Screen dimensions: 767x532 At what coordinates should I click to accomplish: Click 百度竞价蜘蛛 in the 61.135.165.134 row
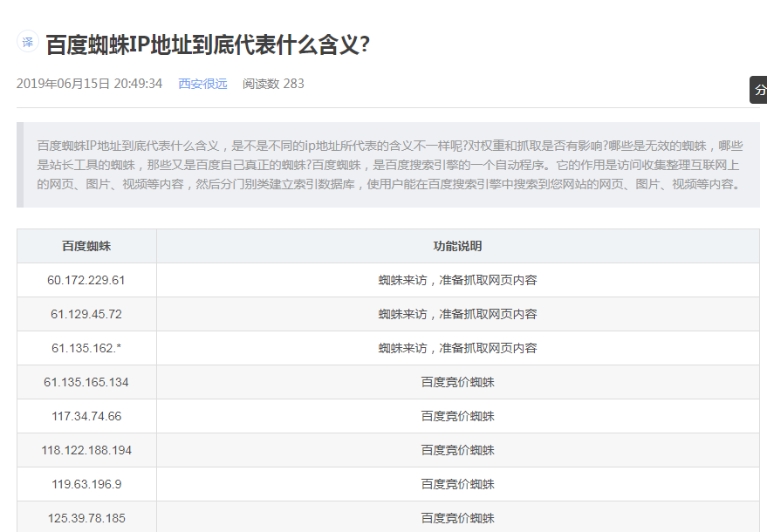click(458, 382)
